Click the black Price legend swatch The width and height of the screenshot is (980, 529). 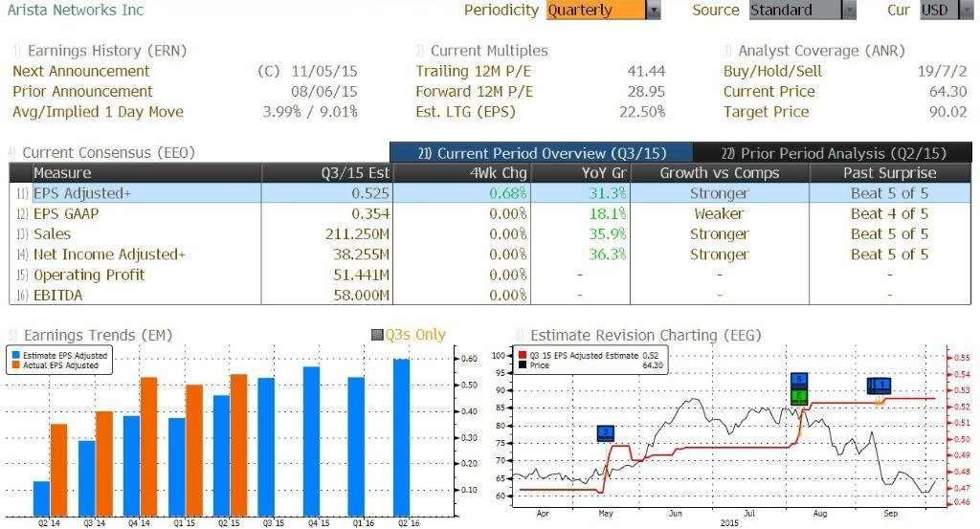click(523, 365)
